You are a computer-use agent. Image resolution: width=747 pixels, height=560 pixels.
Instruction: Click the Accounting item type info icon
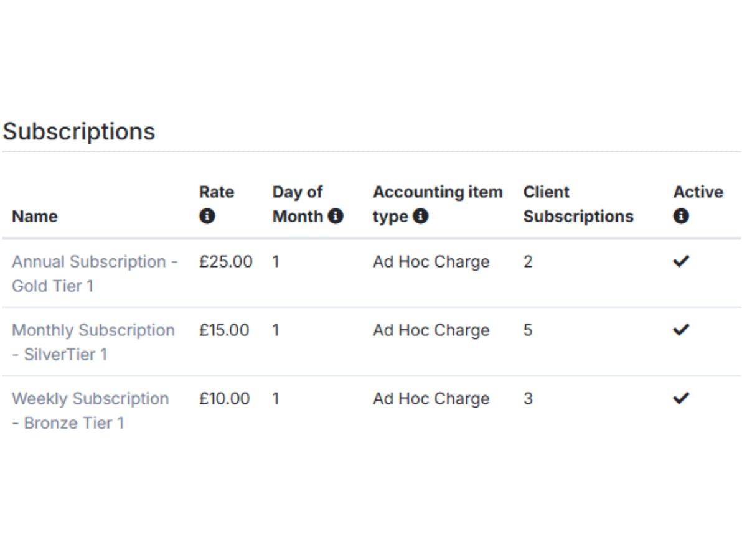pos(421,217)
